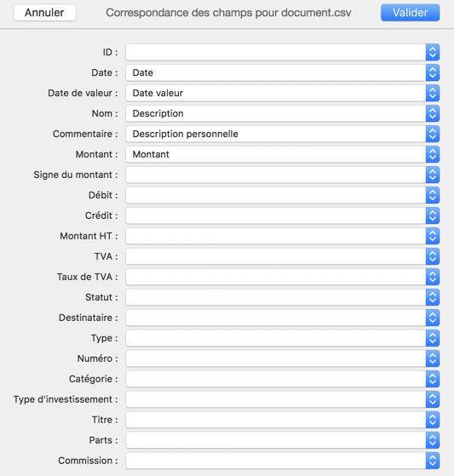Expand the Type d'investissement dropdown
This screenshot has width=454, height=476.
[283, 399]
